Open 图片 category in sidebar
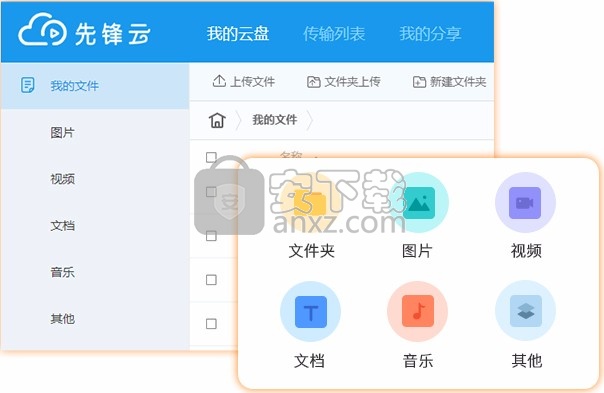Viewport: 604px width, 393px height. tap(62, 133)
